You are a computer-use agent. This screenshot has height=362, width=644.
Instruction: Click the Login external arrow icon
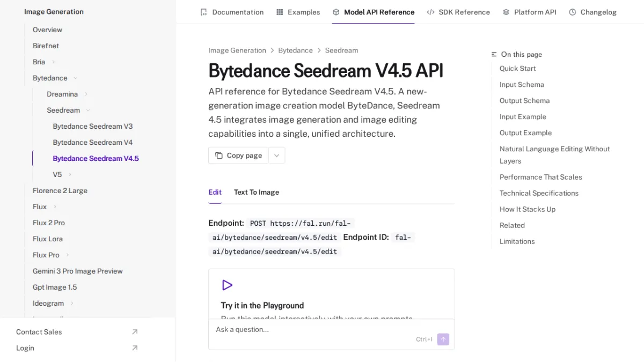click(x=135, y=348)
